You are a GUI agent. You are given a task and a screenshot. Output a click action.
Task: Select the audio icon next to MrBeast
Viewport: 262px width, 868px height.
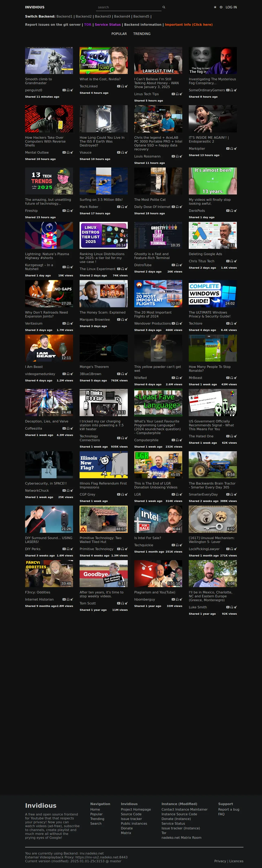point(232,378)
